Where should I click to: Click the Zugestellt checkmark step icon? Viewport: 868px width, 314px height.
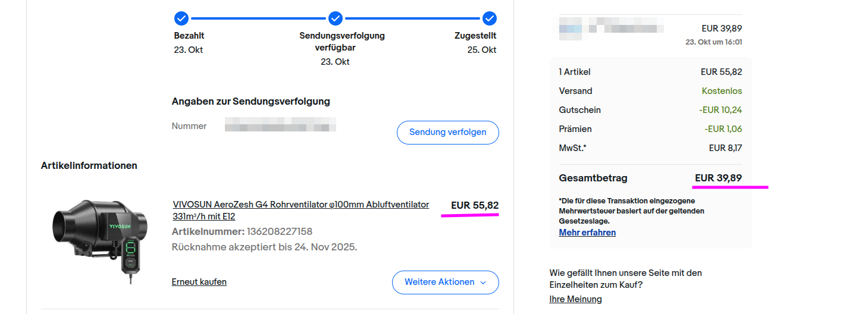(490, 18)
